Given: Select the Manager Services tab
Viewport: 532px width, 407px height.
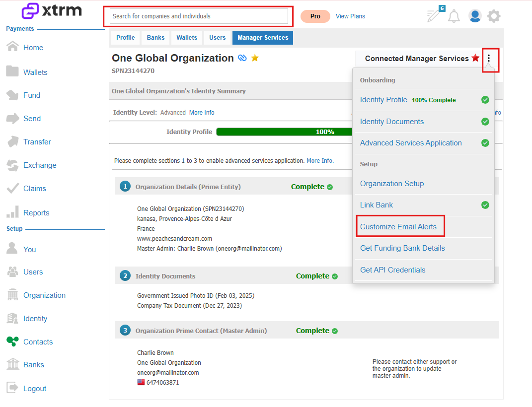Looking at the screenshot, I should tap(263, 38).
